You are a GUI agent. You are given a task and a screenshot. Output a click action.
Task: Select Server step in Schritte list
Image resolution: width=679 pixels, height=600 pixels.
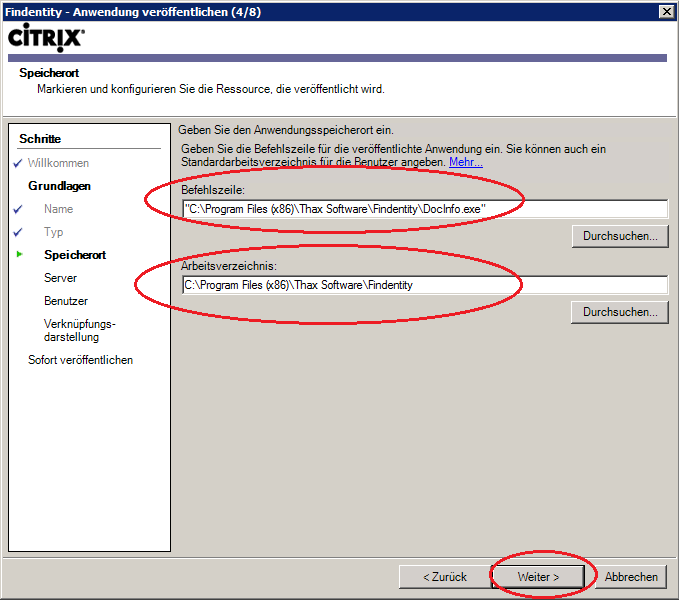click(x=60, y=278)
